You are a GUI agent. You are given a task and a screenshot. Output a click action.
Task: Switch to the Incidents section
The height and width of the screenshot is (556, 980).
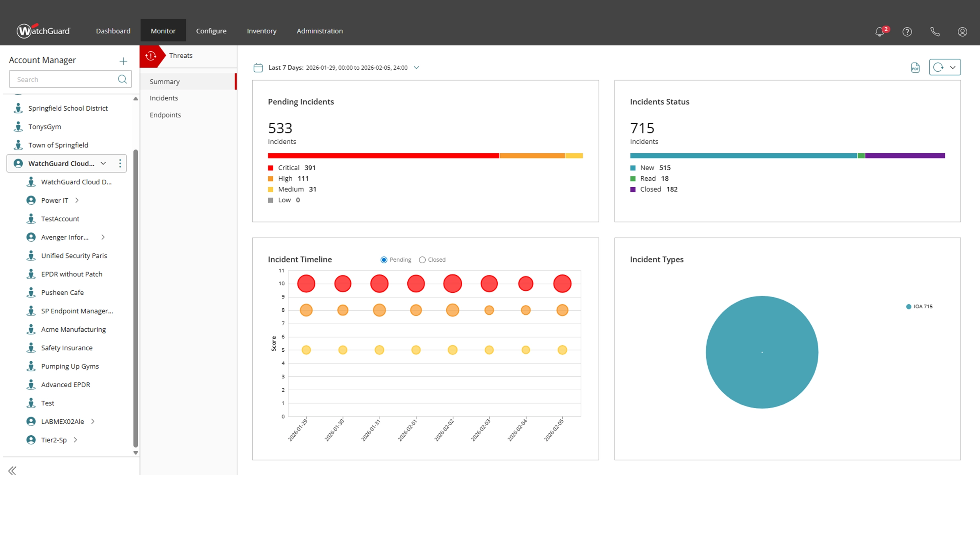[x=164, y=98]
